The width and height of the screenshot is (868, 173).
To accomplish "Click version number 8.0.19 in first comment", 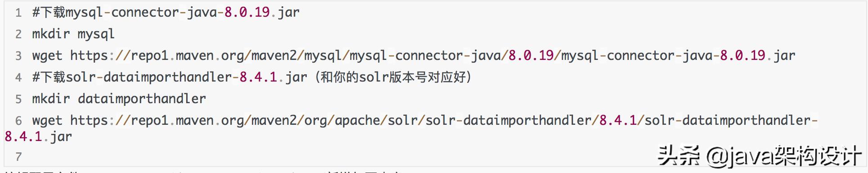I will 247,13.
